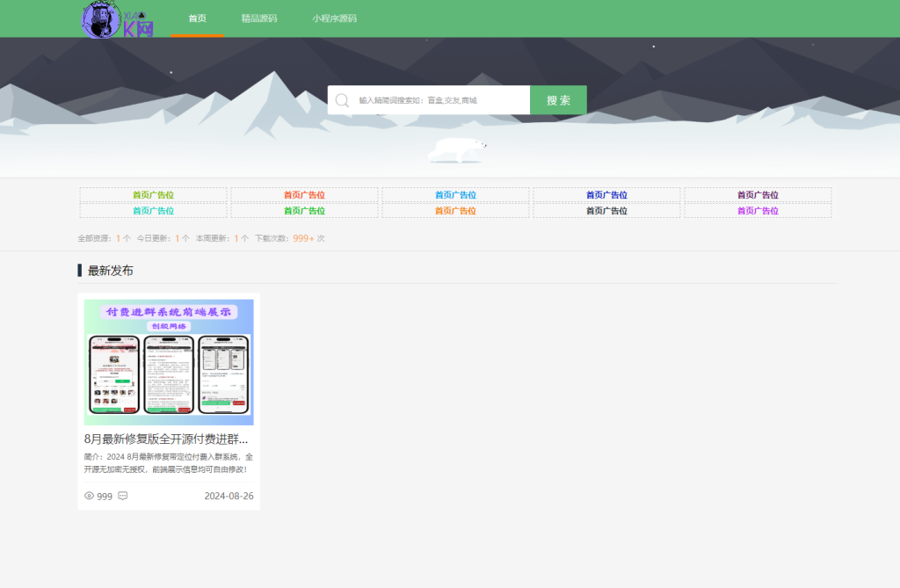900x588 pixels.
Task: Click the red 首页广告位 ad link
Action: pos(304,195)
